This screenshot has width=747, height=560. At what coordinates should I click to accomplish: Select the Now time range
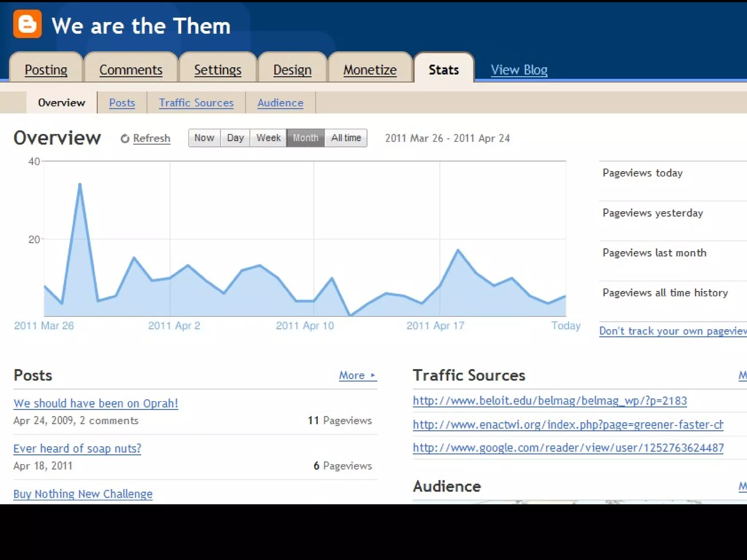[204, 138]
